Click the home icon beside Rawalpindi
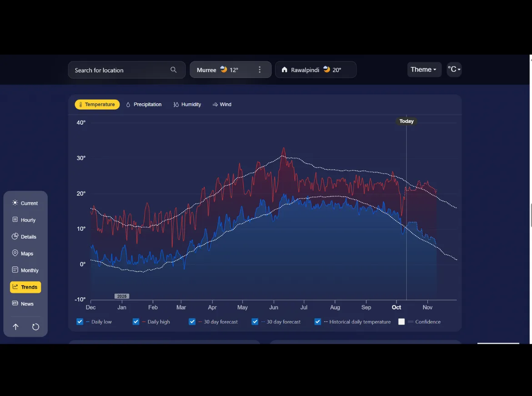Screen dimensions: 532x396 284,70
